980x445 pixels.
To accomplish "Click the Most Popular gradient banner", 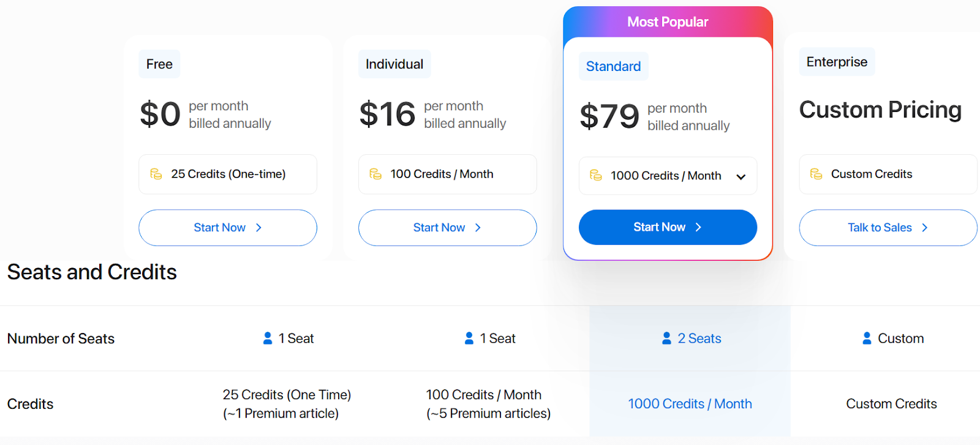I will [x=668, y=21].
